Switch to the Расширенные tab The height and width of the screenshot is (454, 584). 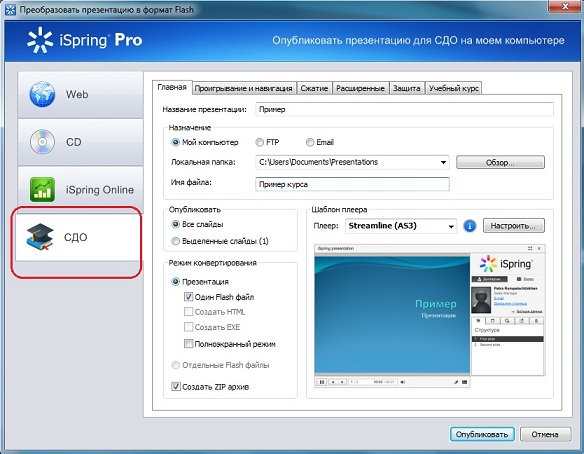pyautogui.click(x=361, y=88)
